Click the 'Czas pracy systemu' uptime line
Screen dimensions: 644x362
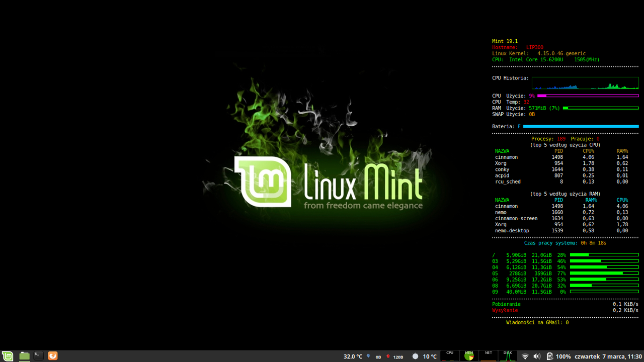(565, 243)
